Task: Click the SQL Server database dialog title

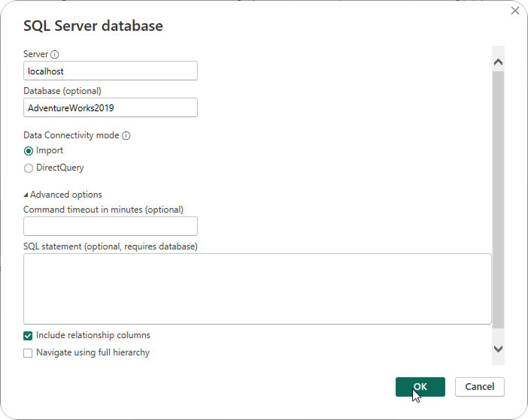Action: [x=93, y=26]
